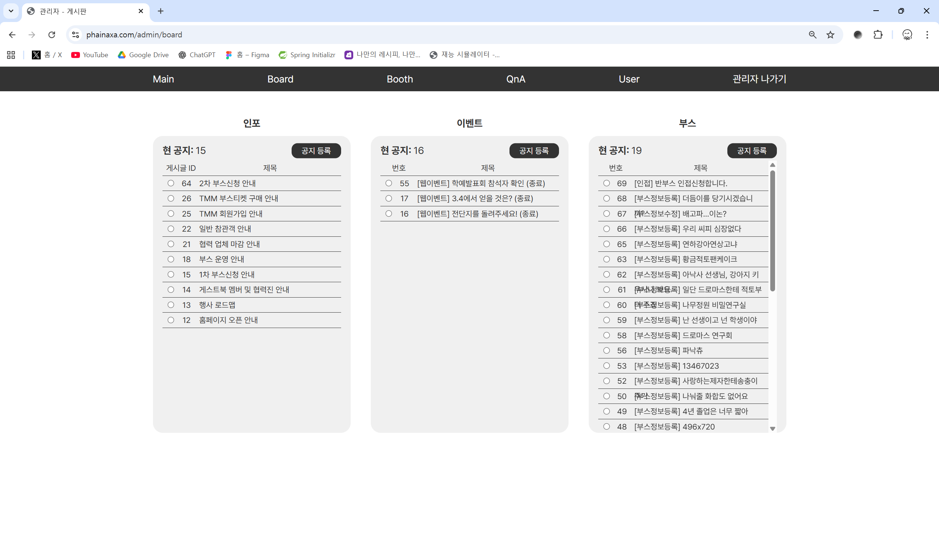The width and height of the screenshot is (939, 560).
Task: Select radio for event post 55
Action: (x=388, y=183)
